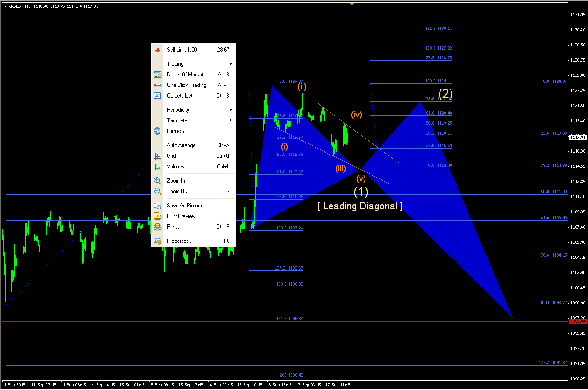This screenshot has height=390, width=588.
Task: Click time axis label '17 Sep 11:45'
Action: click(x=338, y=384)
